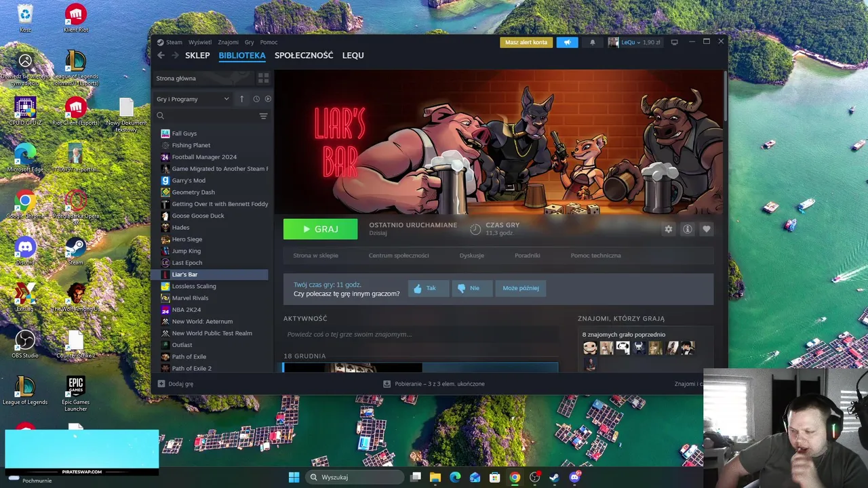This screenshot has width=868, height=488.
Task: Switch to SKLEP tab
Action: point(197,56)
